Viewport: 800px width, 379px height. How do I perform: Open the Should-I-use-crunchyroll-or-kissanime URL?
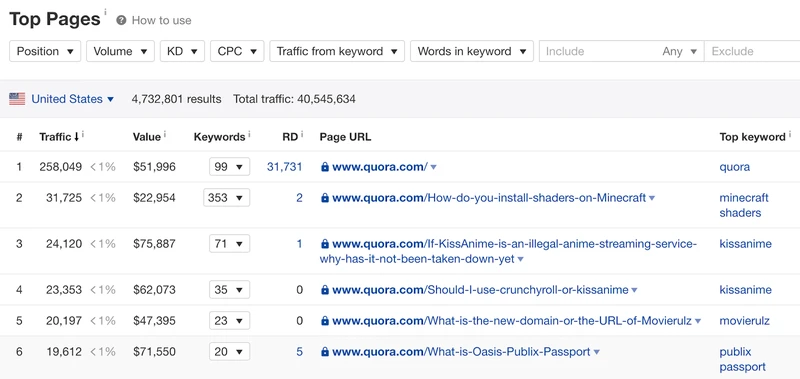[x=480, y=290]
